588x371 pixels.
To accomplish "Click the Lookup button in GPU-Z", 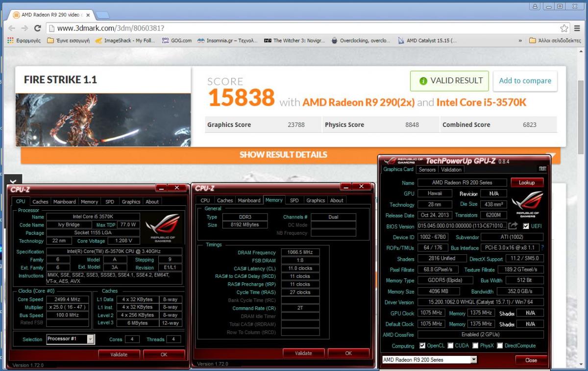I will [x=527, y=182].
